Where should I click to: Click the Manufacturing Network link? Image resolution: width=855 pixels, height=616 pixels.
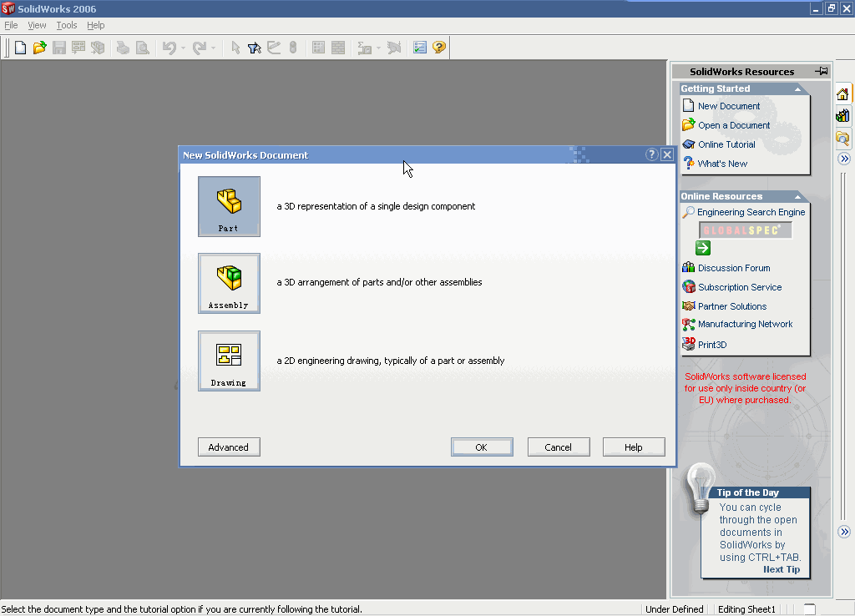[x=746, y=324]
